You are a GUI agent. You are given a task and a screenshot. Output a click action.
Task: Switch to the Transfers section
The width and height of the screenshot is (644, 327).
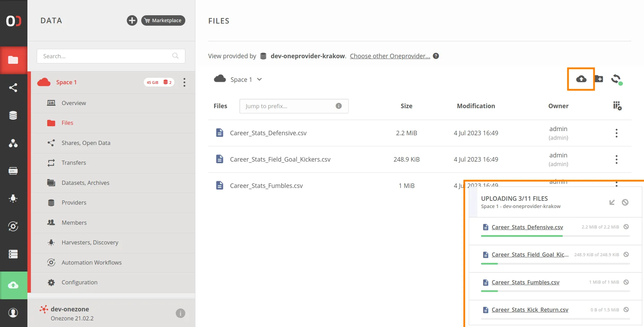point(74,163)
